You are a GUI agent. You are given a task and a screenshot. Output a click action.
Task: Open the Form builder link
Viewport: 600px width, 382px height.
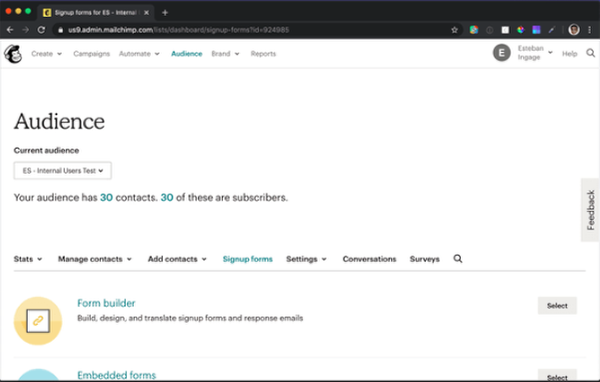106,303
